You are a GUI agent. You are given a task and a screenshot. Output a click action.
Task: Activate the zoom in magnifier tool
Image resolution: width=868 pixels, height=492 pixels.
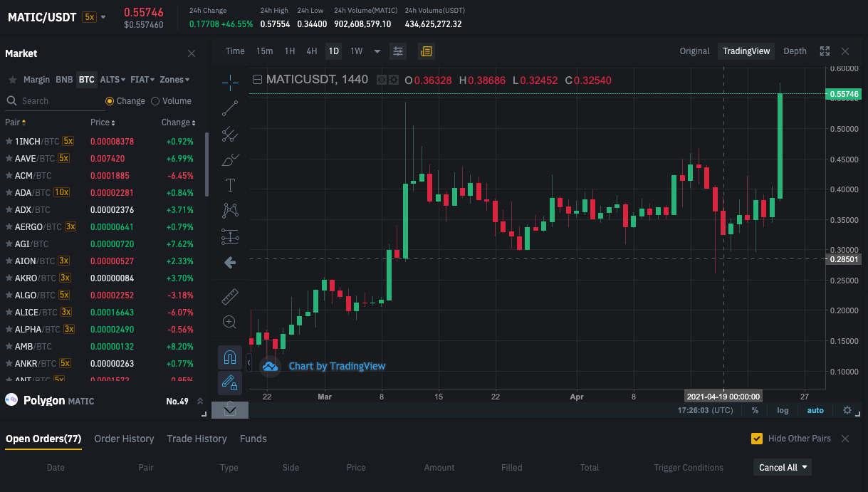230,322
